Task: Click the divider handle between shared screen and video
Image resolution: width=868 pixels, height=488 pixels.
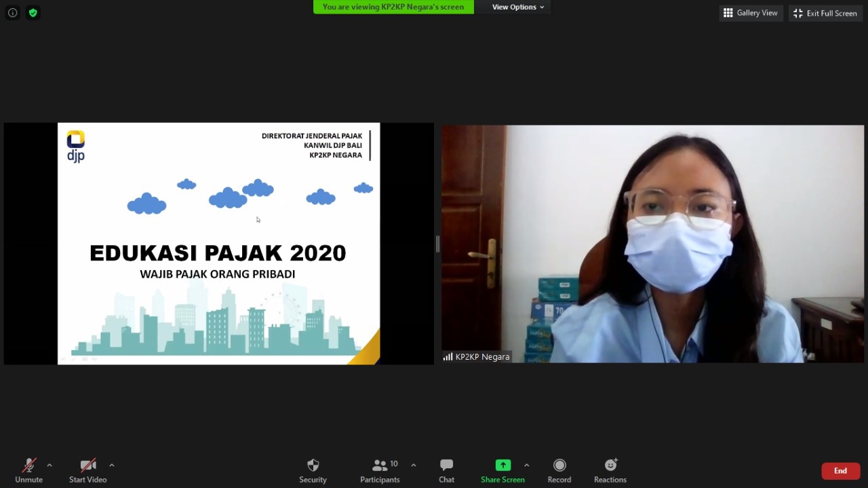Action: pos(437,244)
